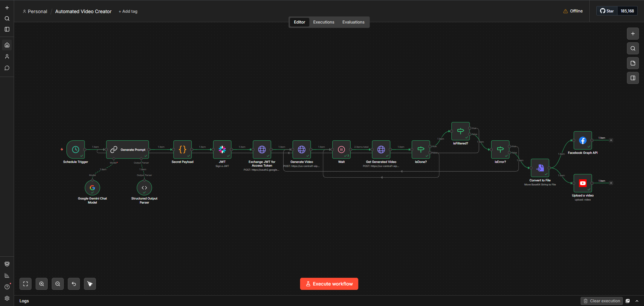The image size is (644, 306).
Task: Click the Wait node pause icon
Action: coord(341,149)
